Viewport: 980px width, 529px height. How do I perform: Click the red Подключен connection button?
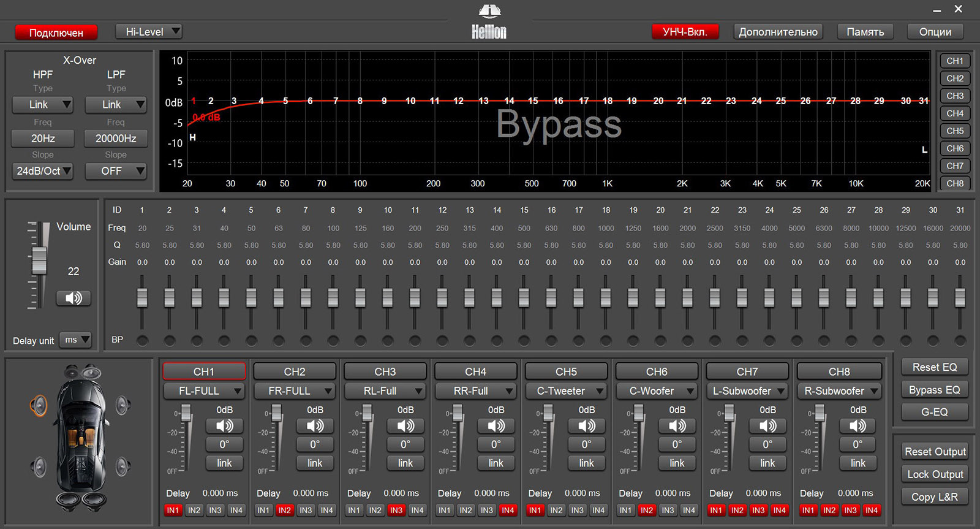(x=56, y=32)
